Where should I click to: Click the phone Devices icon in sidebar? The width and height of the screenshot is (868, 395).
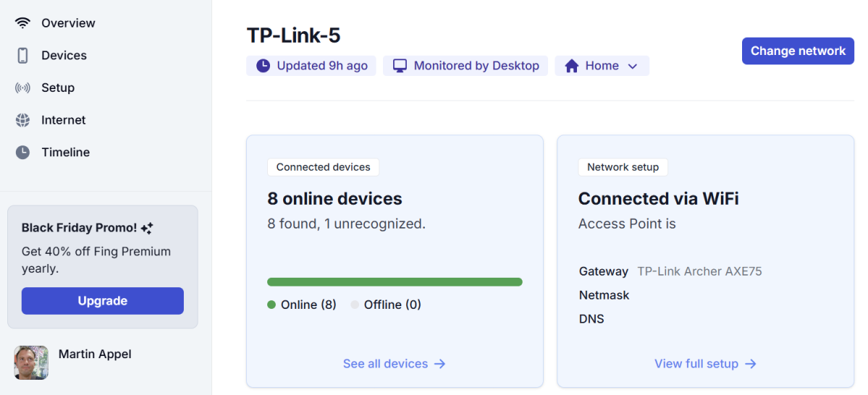(x=23, y=56)
